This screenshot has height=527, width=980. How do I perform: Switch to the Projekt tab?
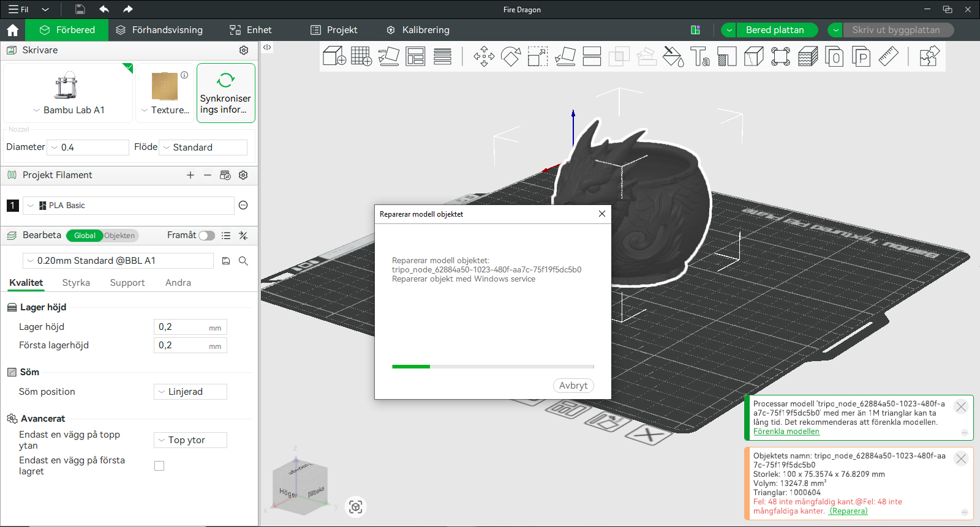point(334,30)
